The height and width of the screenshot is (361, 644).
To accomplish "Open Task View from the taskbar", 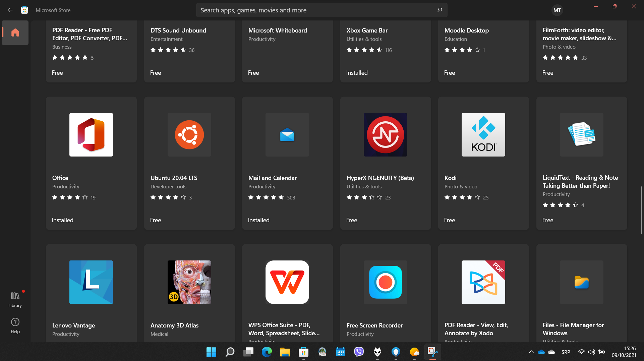I will coord(248,352).
